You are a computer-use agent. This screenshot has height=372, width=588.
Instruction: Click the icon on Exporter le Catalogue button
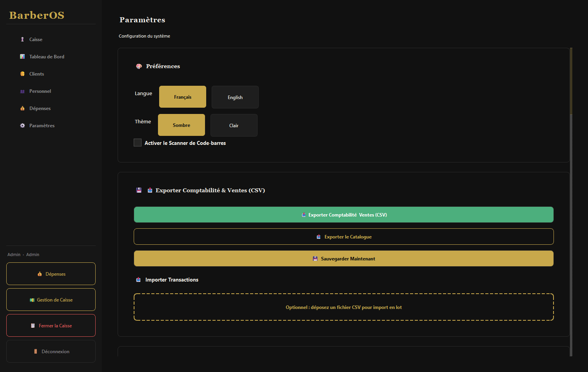319,237
